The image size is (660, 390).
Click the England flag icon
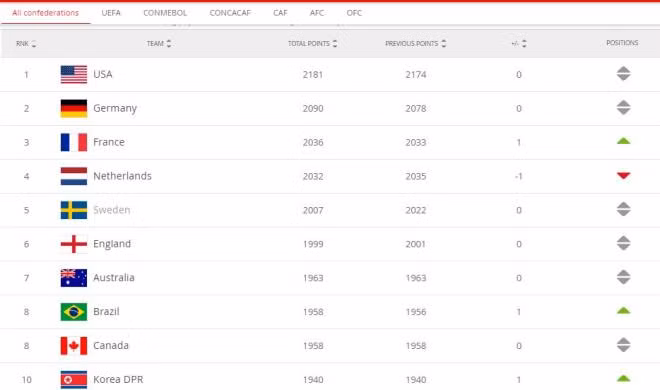pyautogui.click(x=74, y=244)
